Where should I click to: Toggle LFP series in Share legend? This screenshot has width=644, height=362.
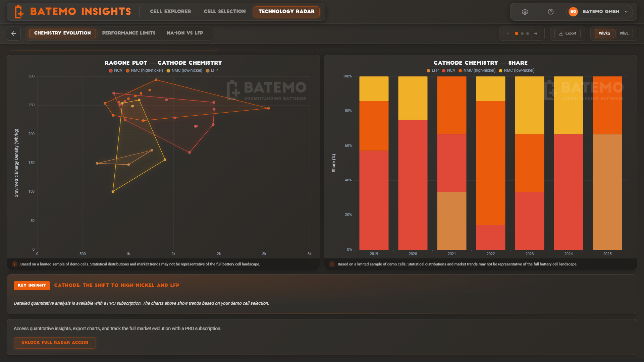pos(433,71)
